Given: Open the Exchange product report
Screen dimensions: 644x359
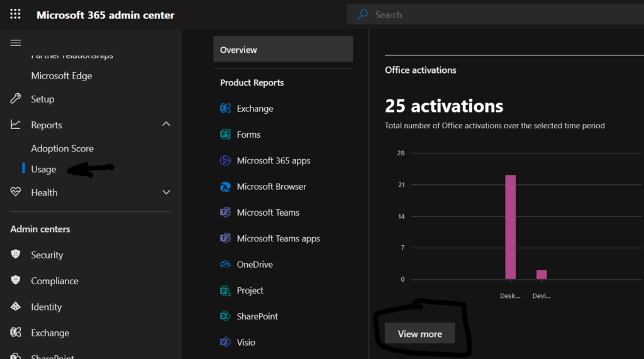Looking at the screenshot, I should click(255, 108).
